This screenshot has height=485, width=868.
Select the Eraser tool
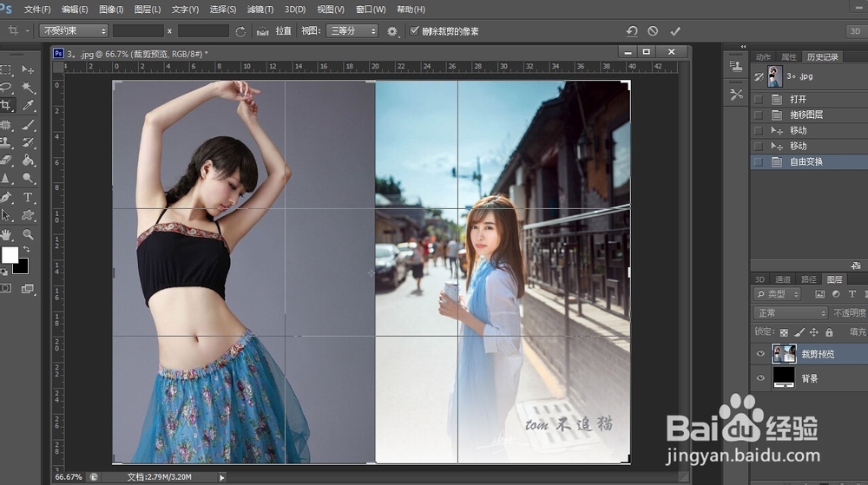[5, 161]
